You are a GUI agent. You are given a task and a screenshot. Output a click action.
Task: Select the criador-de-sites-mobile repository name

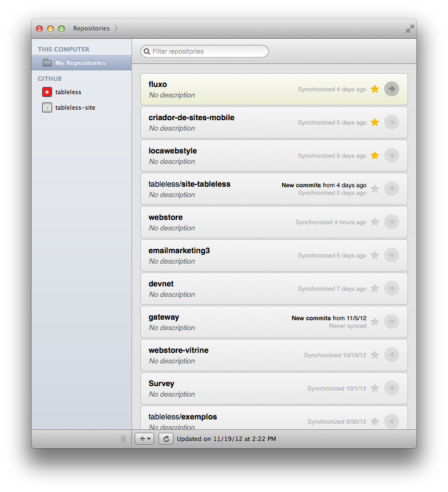191,117
